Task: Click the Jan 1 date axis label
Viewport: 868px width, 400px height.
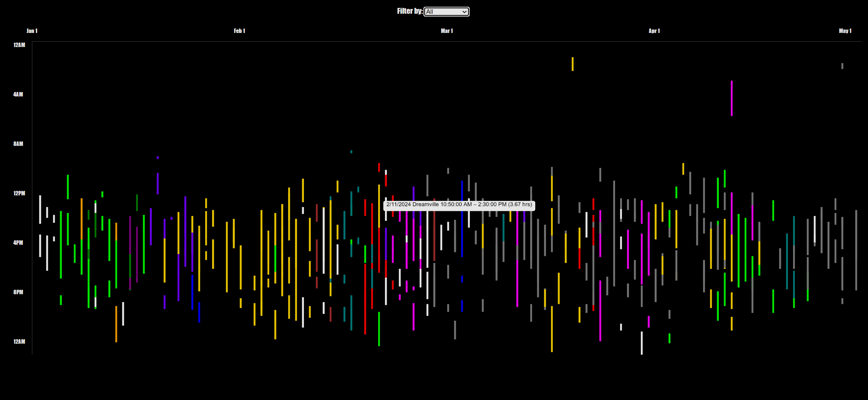Action: (32, 31)
